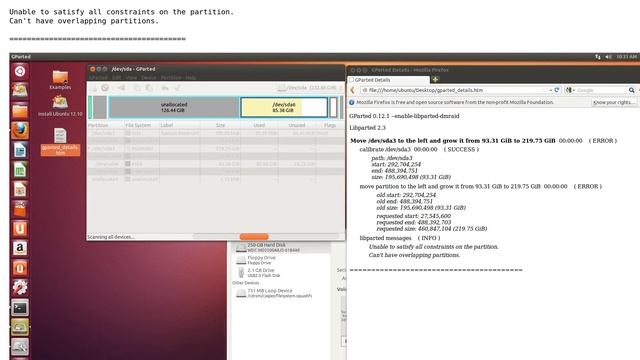This screenshot has height=360, width=640.
Task: Open the View menu in GParted
Action: pyautogui.click(x=131, y=78)
